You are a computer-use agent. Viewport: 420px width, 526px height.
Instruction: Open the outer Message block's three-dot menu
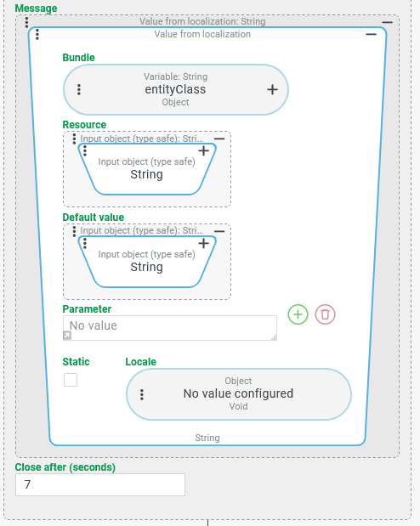coord(26,22)
